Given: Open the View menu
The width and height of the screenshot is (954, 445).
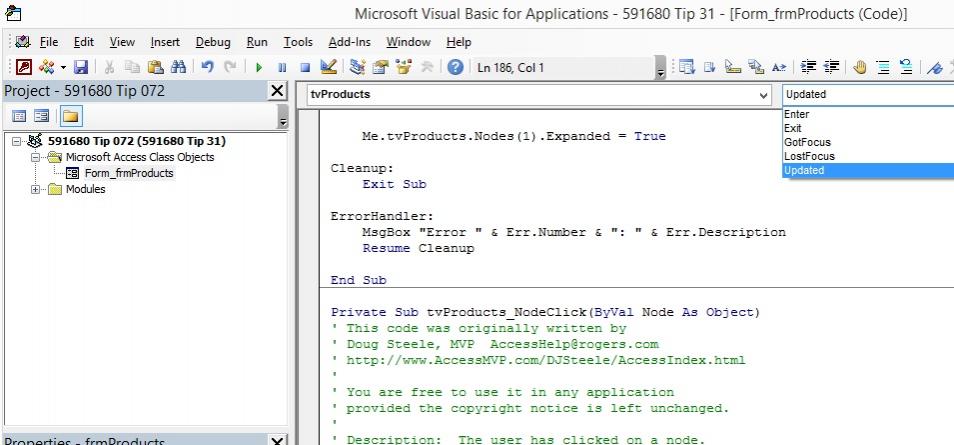Looking at the screenshot, I should pyautogui.click(x=122, y=42).
